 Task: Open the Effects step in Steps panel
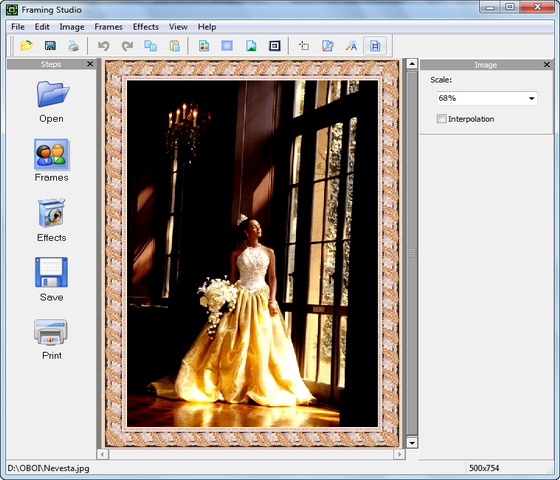point(52,220)
